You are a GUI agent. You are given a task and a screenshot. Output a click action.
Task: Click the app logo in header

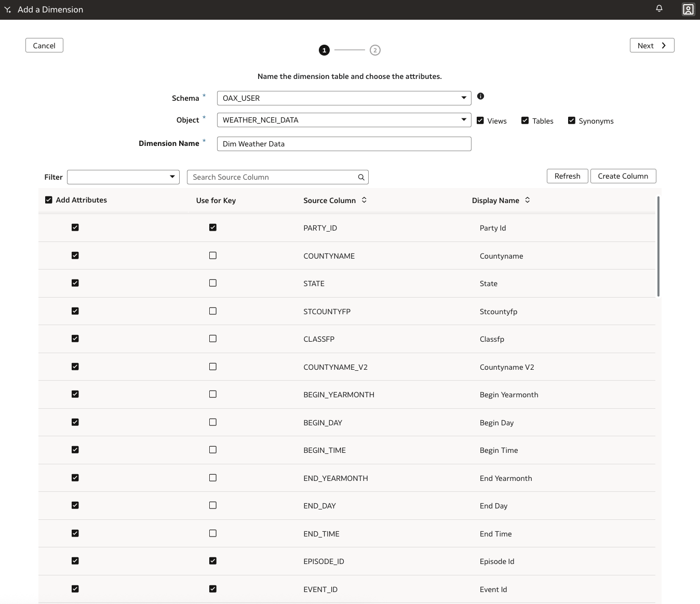coord(8,9)
